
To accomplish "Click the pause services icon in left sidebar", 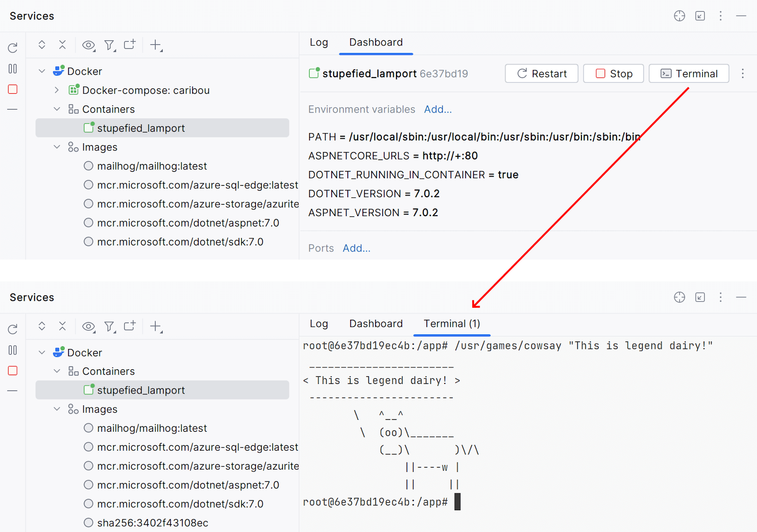I will [12, 69].
